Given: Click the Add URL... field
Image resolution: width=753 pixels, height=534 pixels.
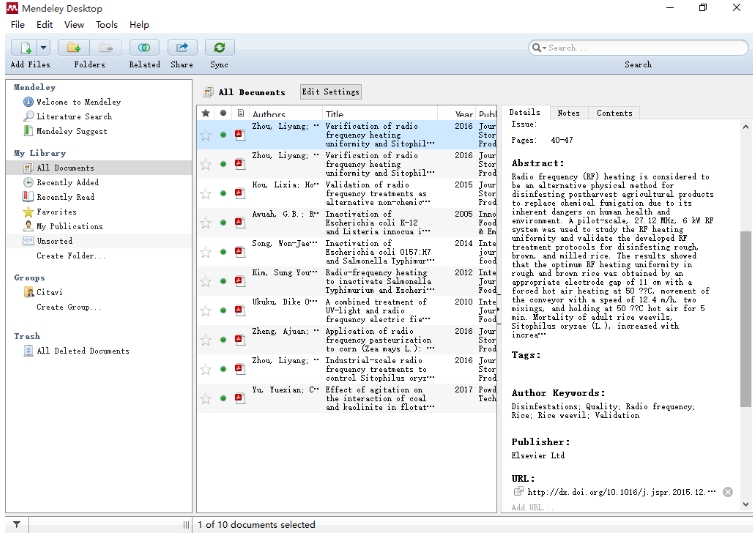Looking at the screenshot, I should [533, 507].
